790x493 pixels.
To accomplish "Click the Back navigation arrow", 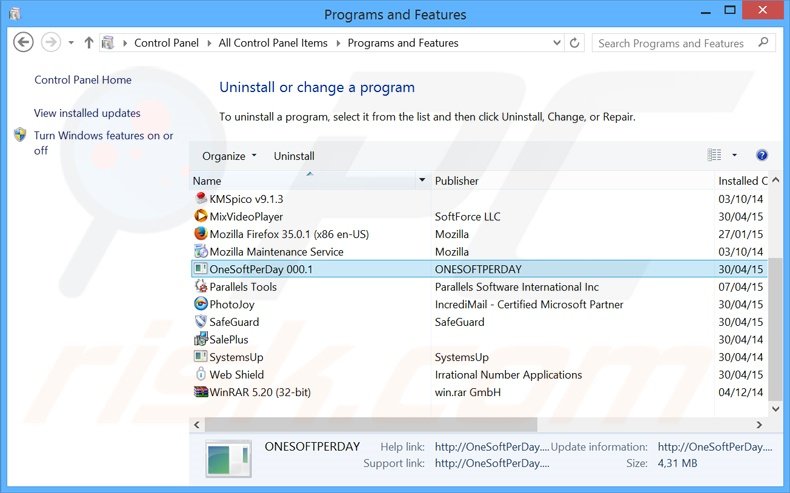I will coord(23,42).
